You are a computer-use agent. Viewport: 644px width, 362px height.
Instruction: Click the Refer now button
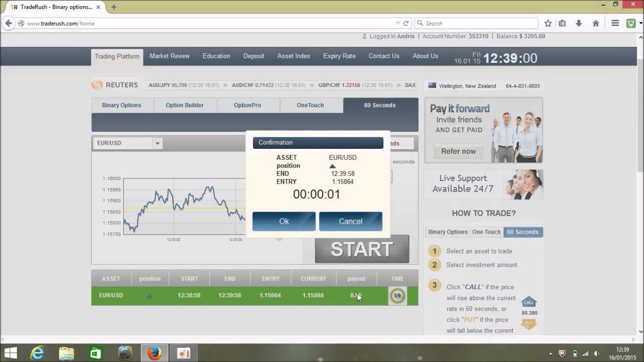click(x=458, y=151)
